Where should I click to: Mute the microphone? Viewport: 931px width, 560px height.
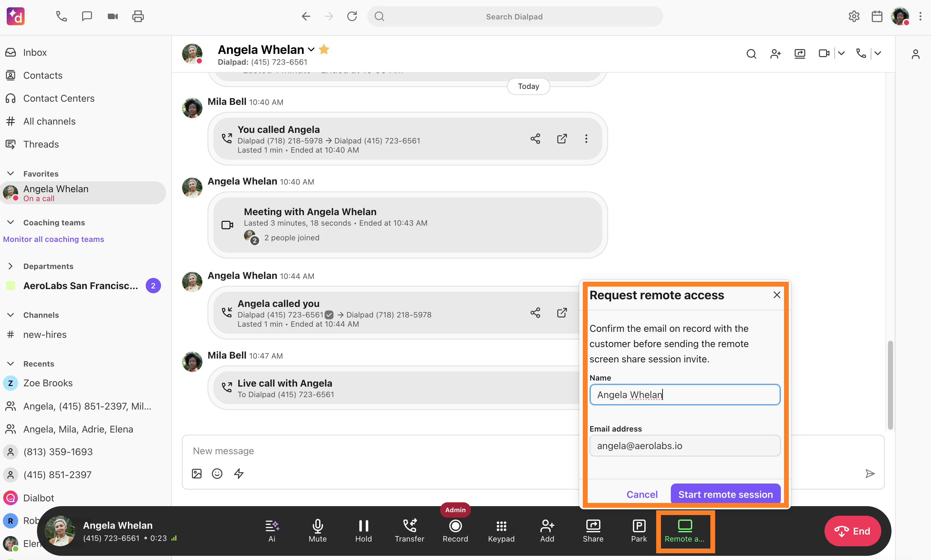318,531
